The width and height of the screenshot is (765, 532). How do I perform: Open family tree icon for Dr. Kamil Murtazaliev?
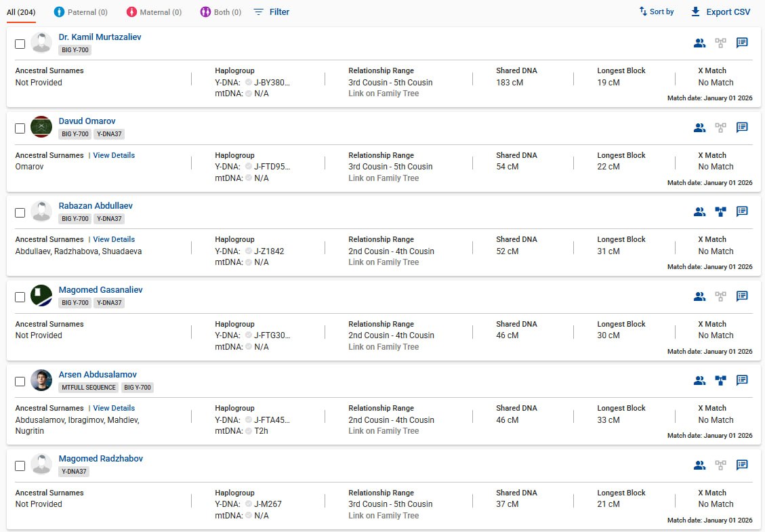(x=720, y=43)
